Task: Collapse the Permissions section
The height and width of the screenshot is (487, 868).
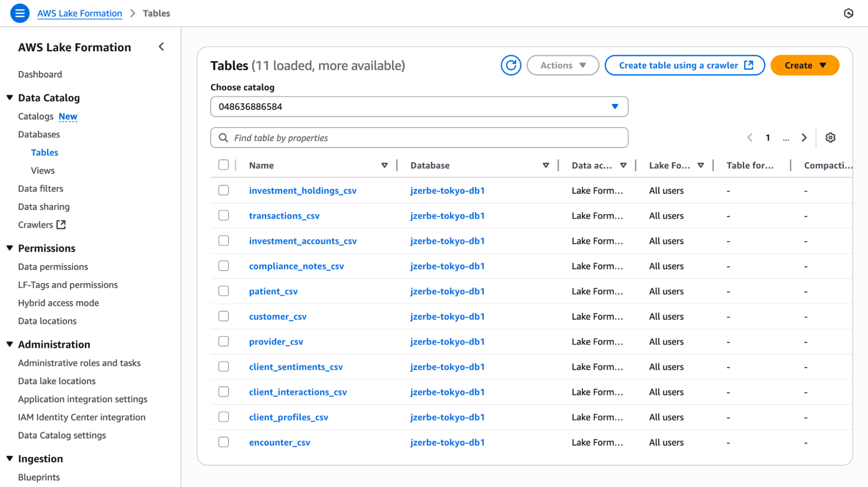Action: click(x=10, y=248)
